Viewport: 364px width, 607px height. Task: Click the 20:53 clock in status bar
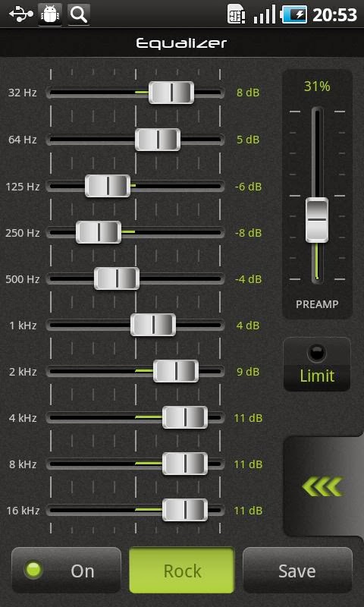point(334,14)
